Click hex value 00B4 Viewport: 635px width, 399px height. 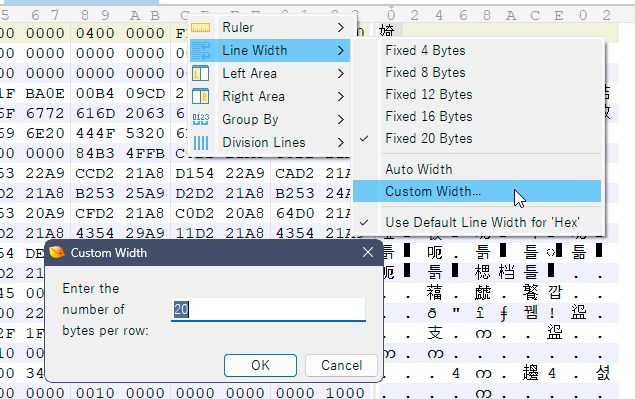(x=95, y=94)
